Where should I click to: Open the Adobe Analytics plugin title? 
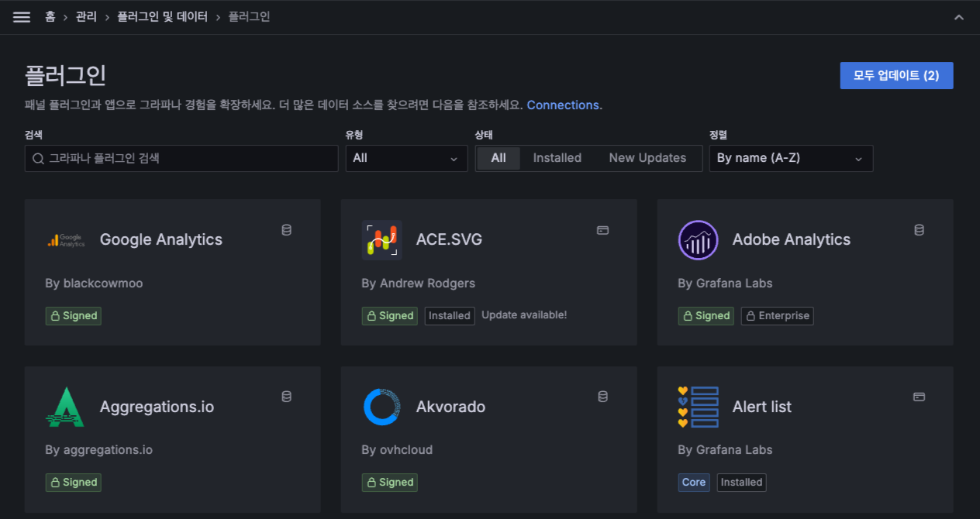click(x=792, y=240)
